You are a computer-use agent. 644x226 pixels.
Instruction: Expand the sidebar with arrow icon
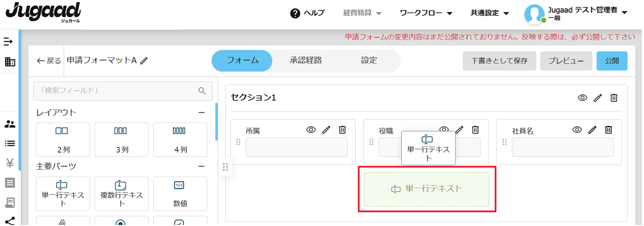tap(9, 41)
